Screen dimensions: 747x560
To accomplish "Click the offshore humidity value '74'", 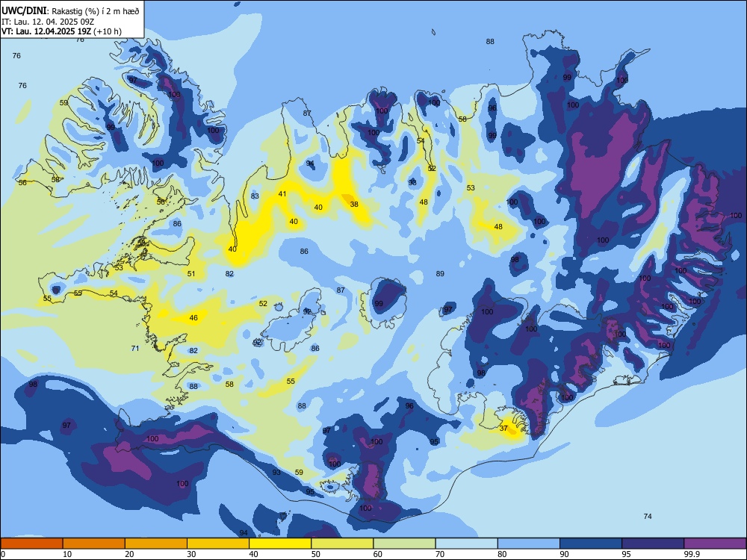I will (648, 516).
